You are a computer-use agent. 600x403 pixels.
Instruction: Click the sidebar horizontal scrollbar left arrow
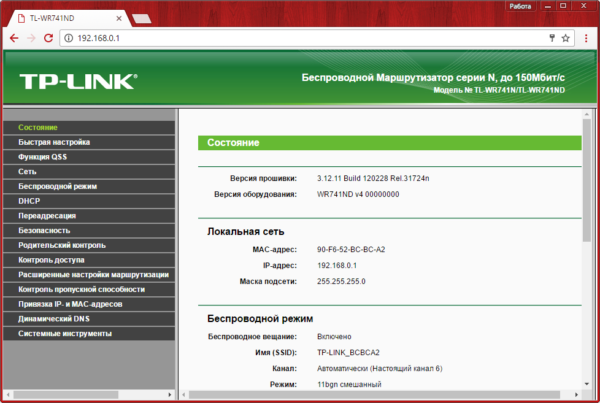point(8,395)
